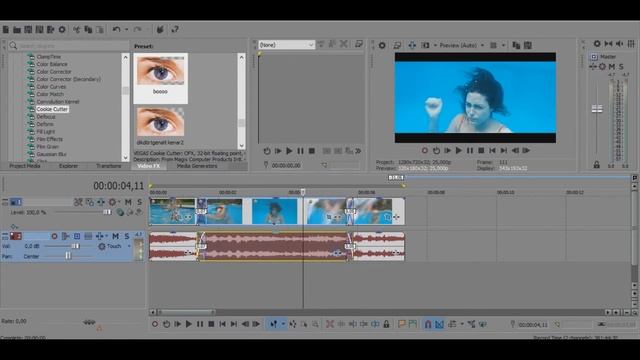Toggle Arm for Record on audio track 2
The height and width of the screenshot is (360, 640).
[x=54, y=236]
